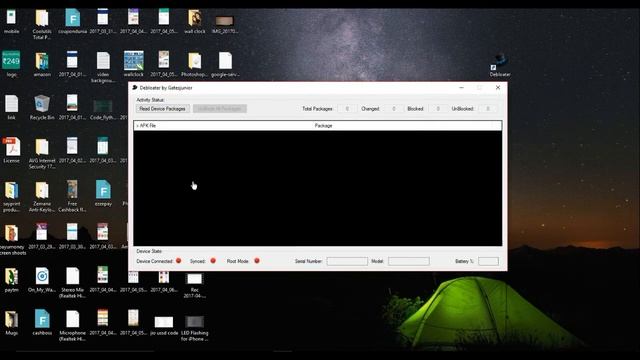This screenshot has height=360, width=640.
Task: Select the jio ussd code file
Action: click(x=164, y=326)
